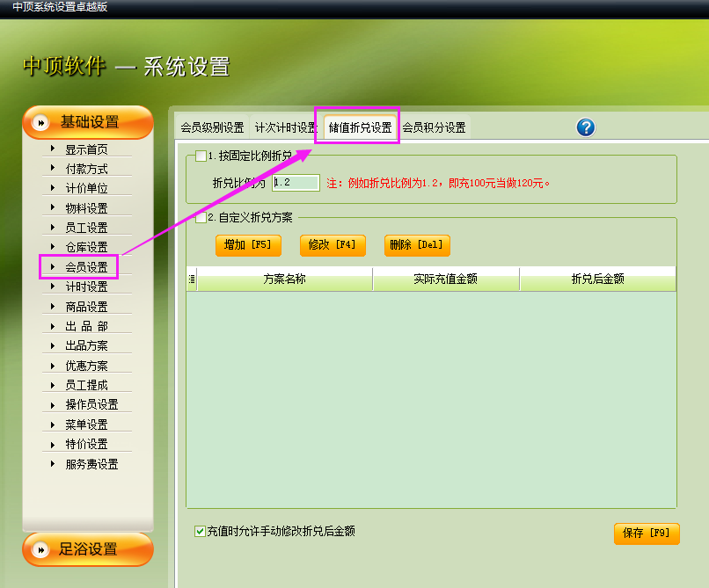This screenshot has height=588, width=709.
Task: Uncheck 充值时允许手动修改折兑后金额
Action: (x=200, y=531)
